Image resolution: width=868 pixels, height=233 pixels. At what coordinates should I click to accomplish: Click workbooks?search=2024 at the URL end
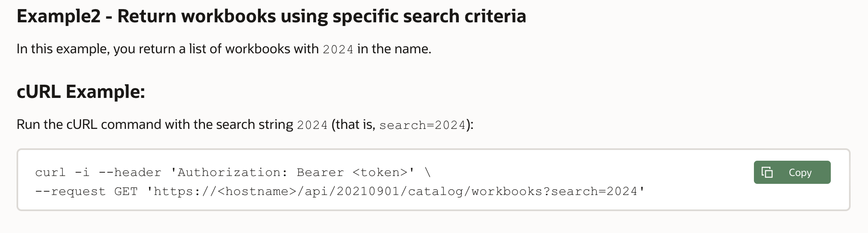pos(554,192)
